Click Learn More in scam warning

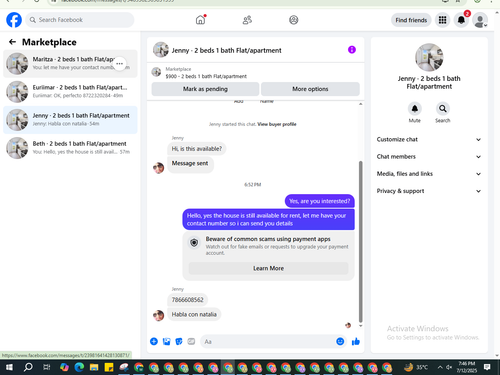point(268,268)
